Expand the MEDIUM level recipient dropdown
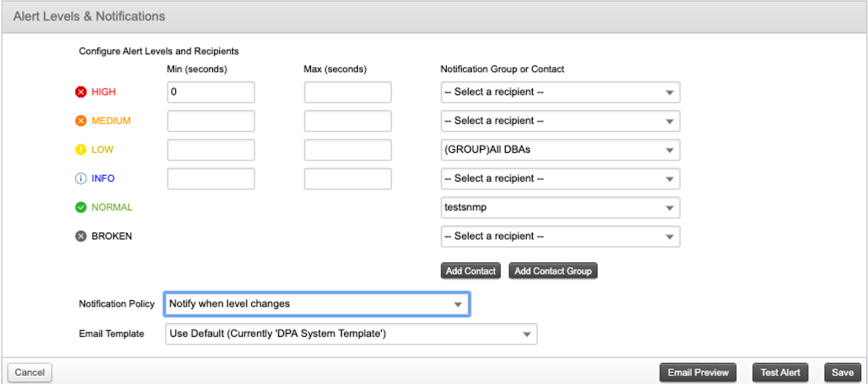The height and width of the screenshot is (384, 868). (x=560, y=121)
